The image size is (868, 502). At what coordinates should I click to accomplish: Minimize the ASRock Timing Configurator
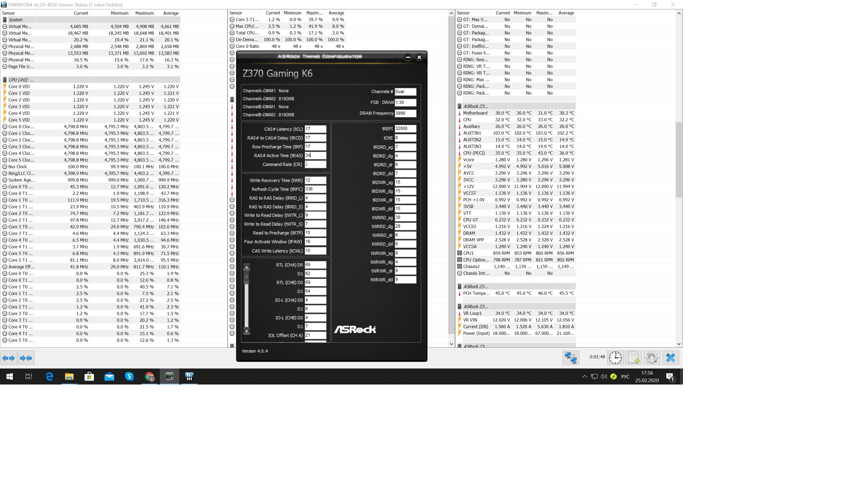click(408, 57)
